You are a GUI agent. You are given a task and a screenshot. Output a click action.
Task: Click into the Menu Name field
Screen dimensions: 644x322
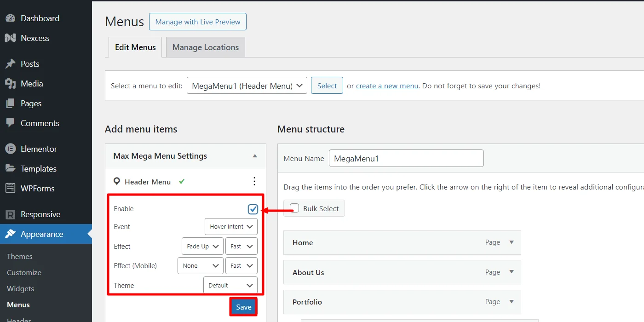point(406,158)
